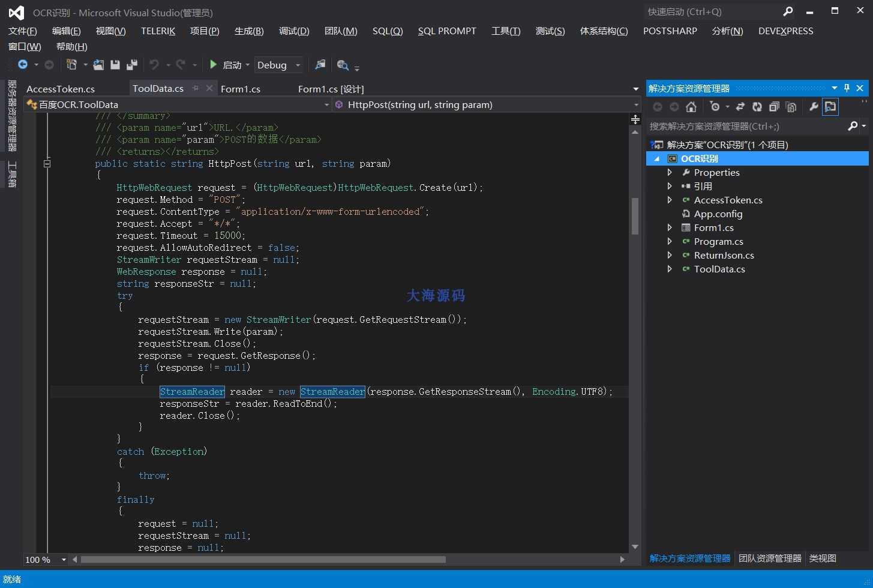Open the editor tab list dropdown arrow
Image resolution: width=873 pixels, height=588 pixels.
[x=636, y=89]
